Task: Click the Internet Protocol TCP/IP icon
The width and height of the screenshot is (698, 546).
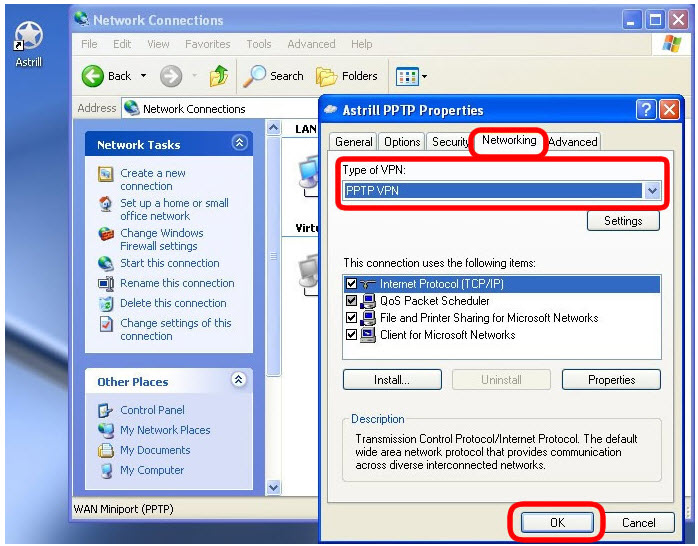Action: 368,284
